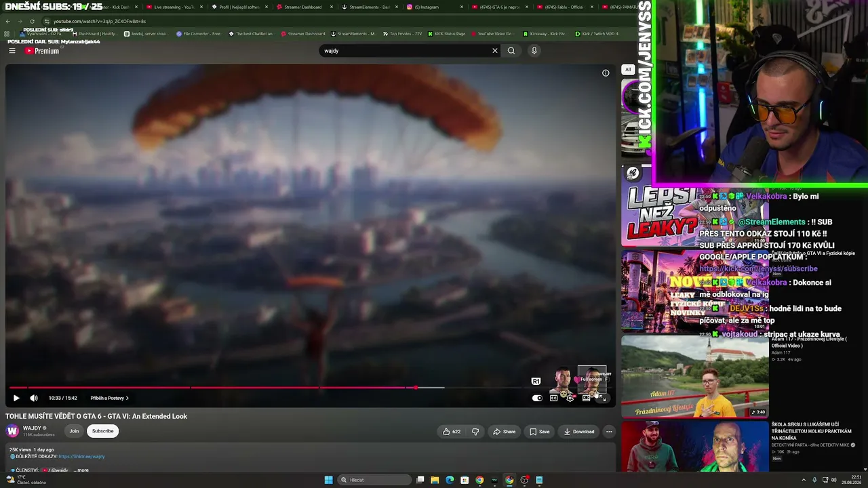Mute the video volume

(34, 398)
